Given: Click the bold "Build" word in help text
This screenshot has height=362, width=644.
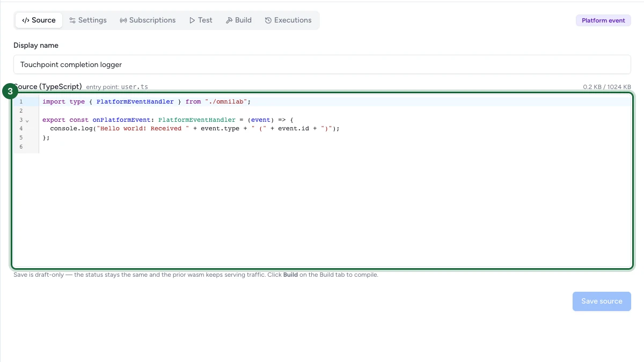Looking at the screenshot, I should (290, 275).
